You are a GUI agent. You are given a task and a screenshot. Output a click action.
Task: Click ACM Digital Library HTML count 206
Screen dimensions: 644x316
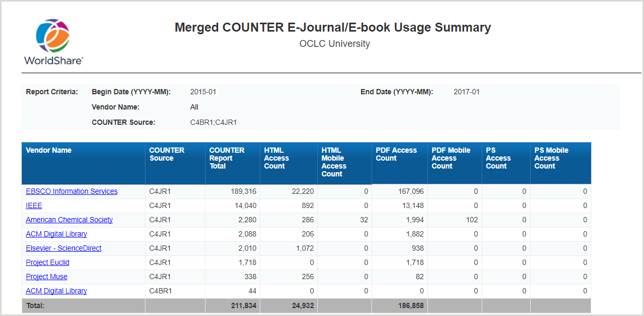308,234
